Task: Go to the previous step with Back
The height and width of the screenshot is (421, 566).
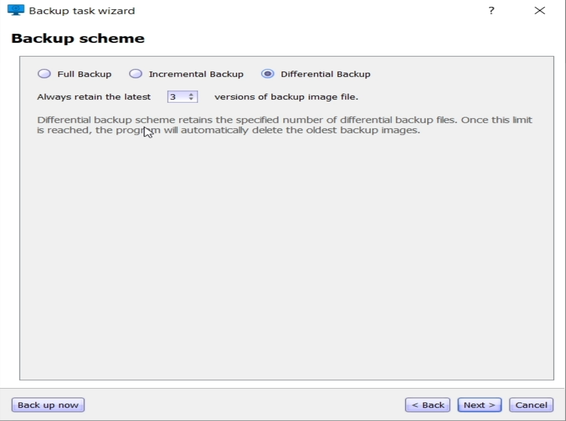Action: click(x=428, y=405)
